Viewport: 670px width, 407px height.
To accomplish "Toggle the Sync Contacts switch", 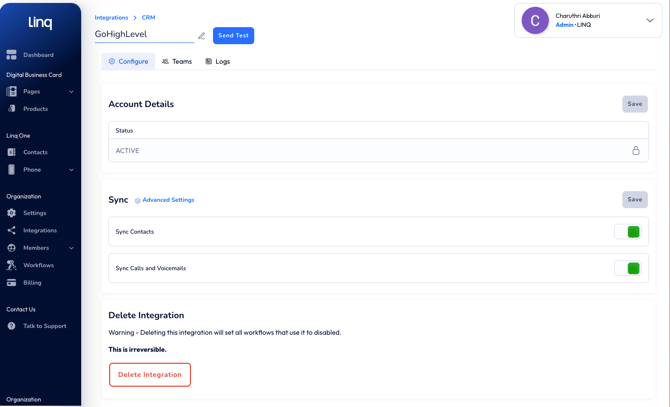I will pyautogui.click(x=627, y=232).
